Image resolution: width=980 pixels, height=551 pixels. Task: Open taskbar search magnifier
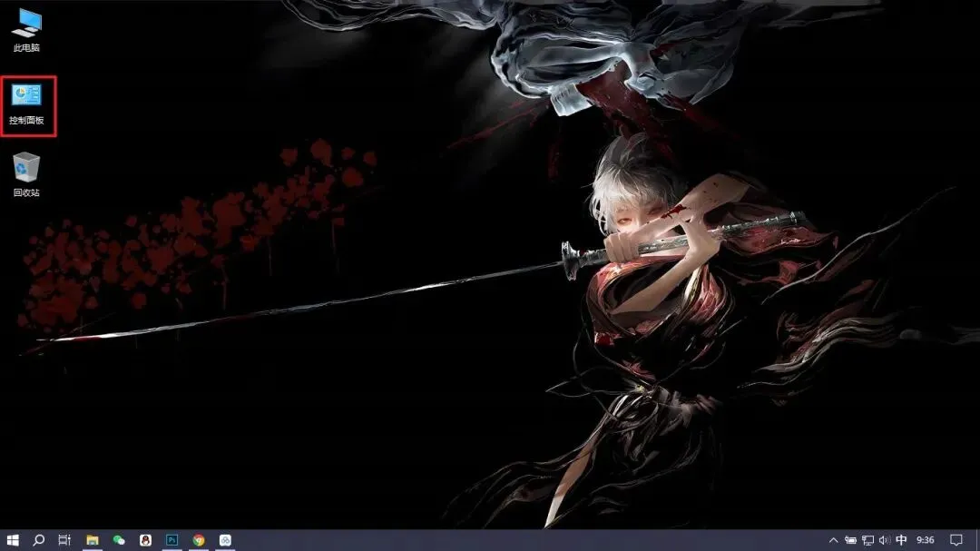click(x=39, y=540)
